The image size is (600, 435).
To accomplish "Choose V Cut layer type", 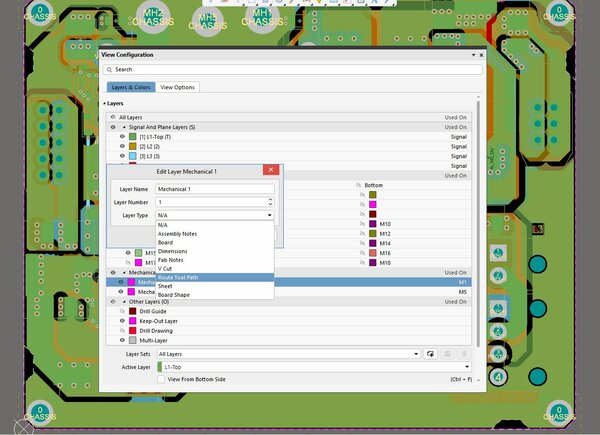I will coord(215,269).
